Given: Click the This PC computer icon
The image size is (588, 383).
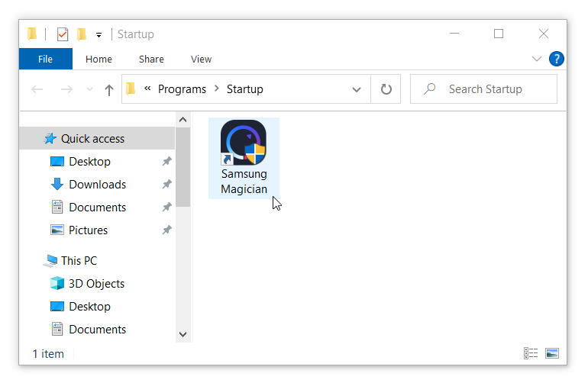Looking at the screenshot, I should click(x=50, y=261).
